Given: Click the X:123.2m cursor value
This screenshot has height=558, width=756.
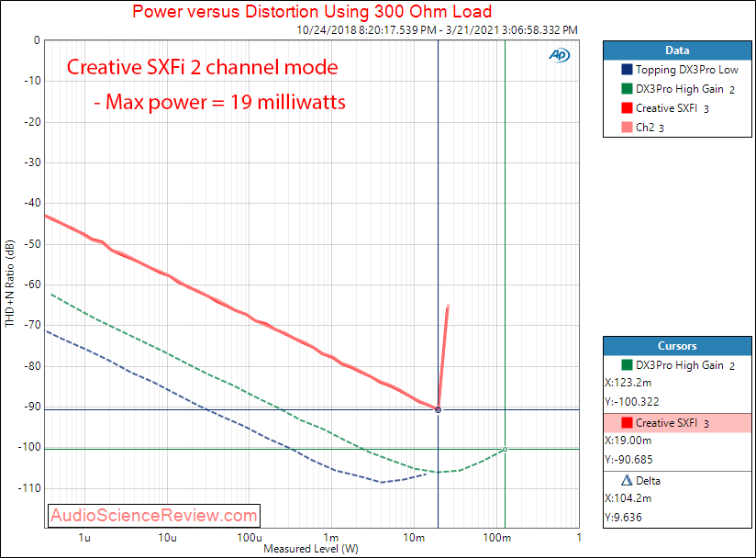Looking at the screenshot, I should [x=628, y=383].
